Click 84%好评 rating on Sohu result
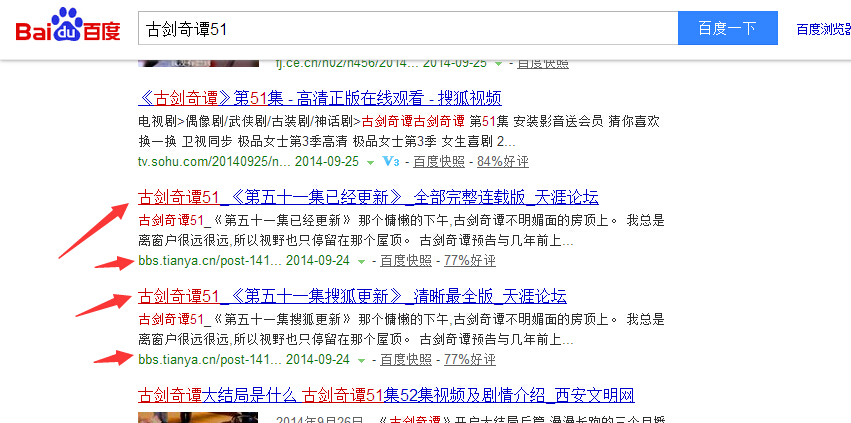Image resolution: width=851 pixels, height=423 pixels. (x=502, y=161)
